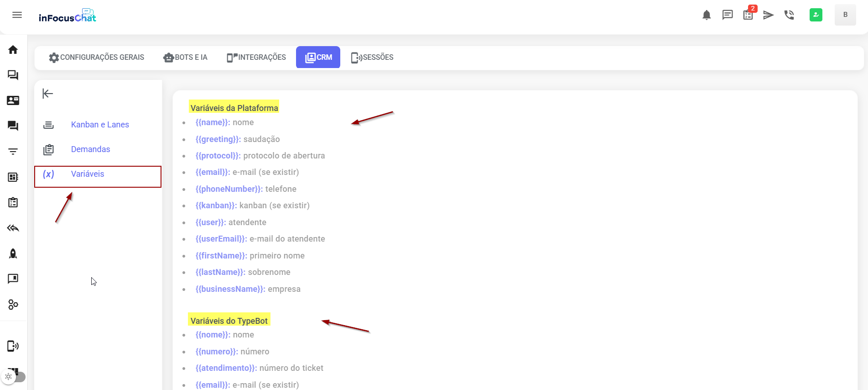The image size is (868, 390).
Task: Click the rocket icon in sidebar
Action: (13, 253)
